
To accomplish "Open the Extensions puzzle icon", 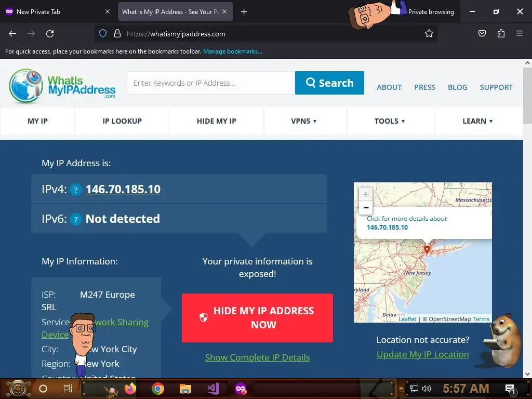I will [501, 33].
